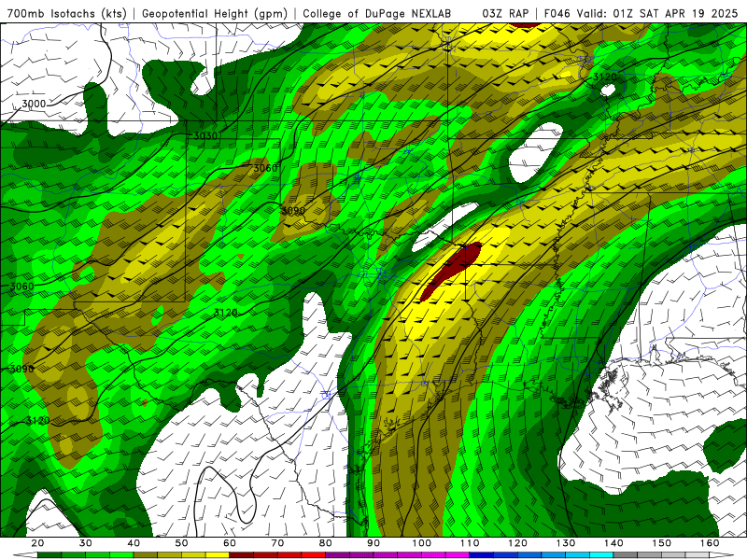
Task: Click the "40" color scale label
Action: (x=134, y=543)
